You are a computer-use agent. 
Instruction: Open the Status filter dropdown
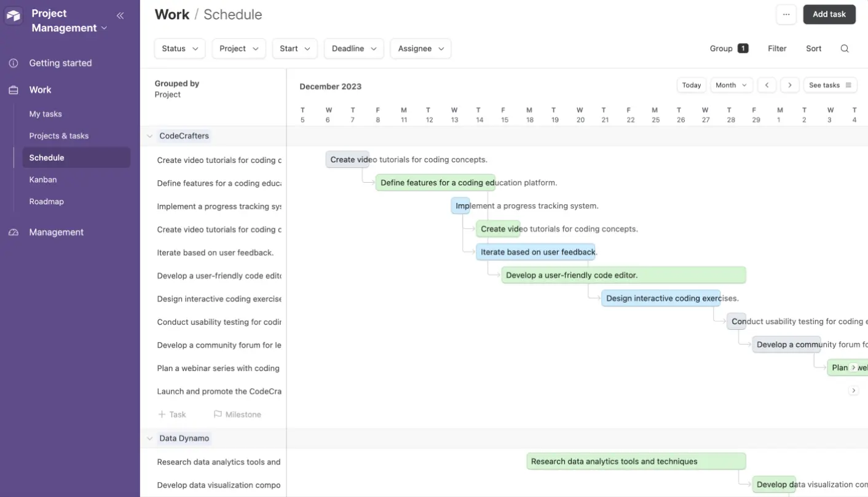pos(180,49)
